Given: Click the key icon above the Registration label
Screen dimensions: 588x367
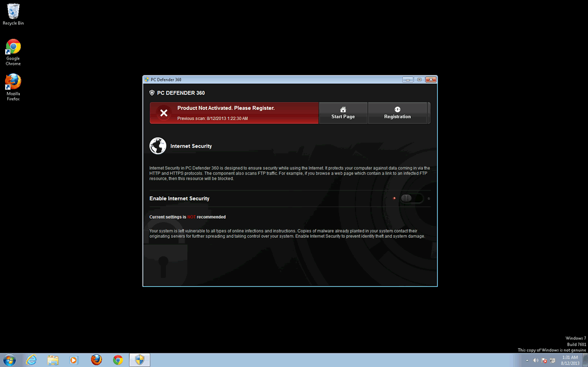Looking at the screenshot, I should (397, 110).
